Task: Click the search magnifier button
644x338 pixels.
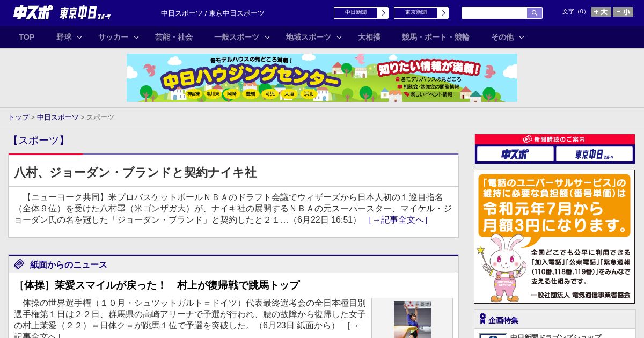Action: pyautogui.click(x=535, y=13)
